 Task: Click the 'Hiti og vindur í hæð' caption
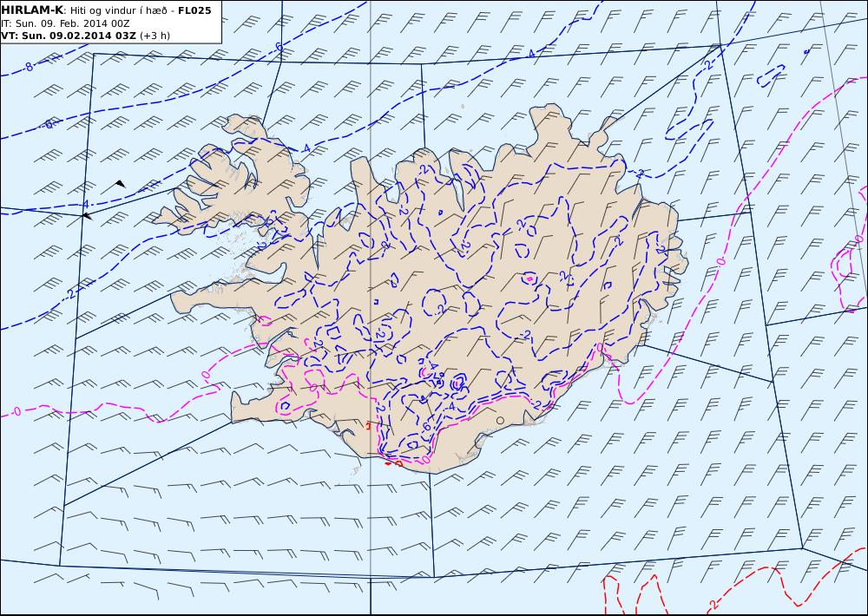[x=118, y=10]
